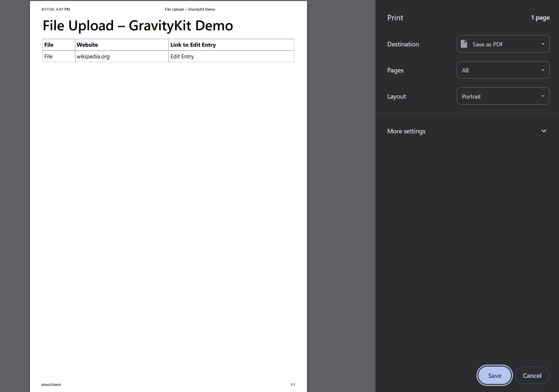Select the Website column header in preview
559x392 pixels.
point(87,45)
